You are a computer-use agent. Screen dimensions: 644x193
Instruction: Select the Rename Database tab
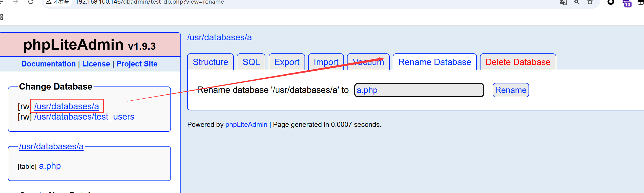coord(435,62)
